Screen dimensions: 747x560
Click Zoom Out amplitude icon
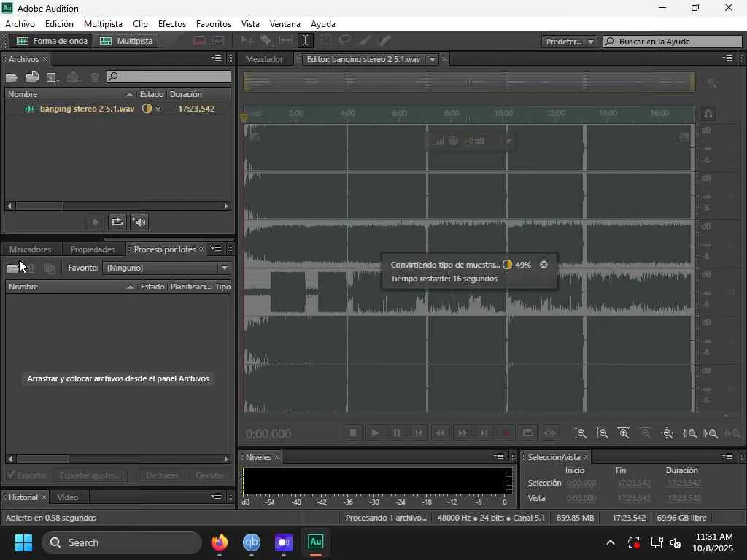tap(602, 433)
